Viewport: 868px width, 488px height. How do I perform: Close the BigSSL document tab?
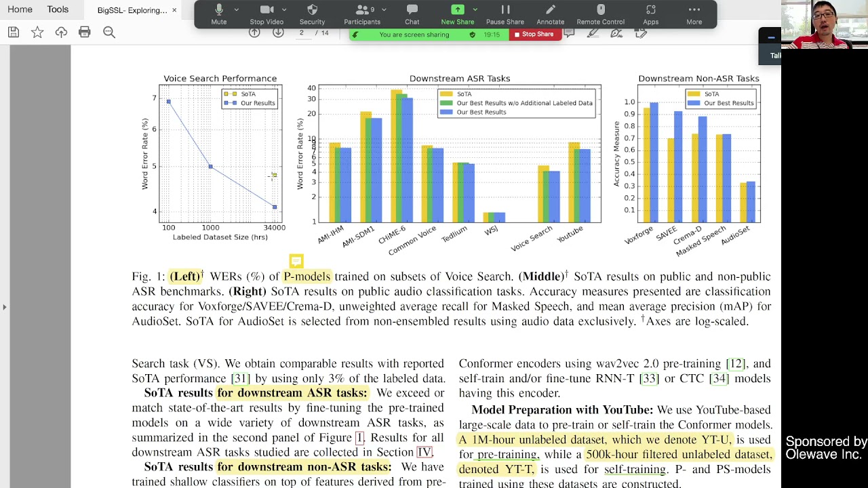pyautogui.click(x=174, y=10)
